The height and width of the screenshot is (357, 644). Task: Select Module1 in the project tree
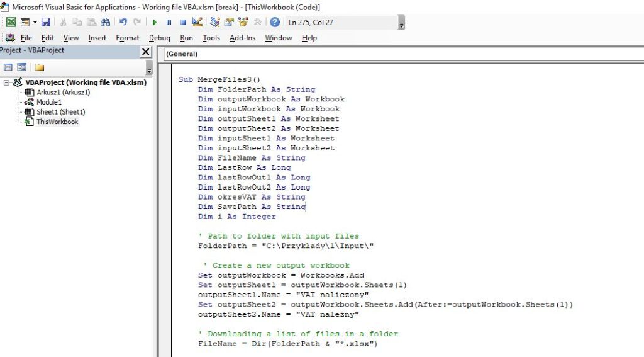point(48,102)
